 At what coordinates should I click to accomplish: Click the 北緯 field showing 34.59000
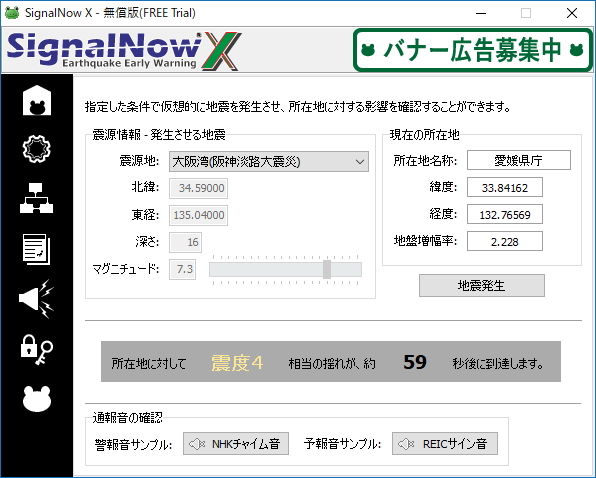click(198, 188)
